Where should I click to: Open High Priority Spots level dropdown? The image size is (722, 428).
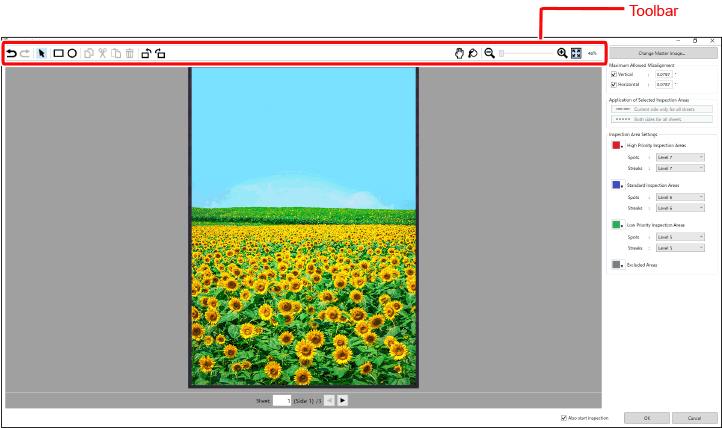tap(680, 156)
